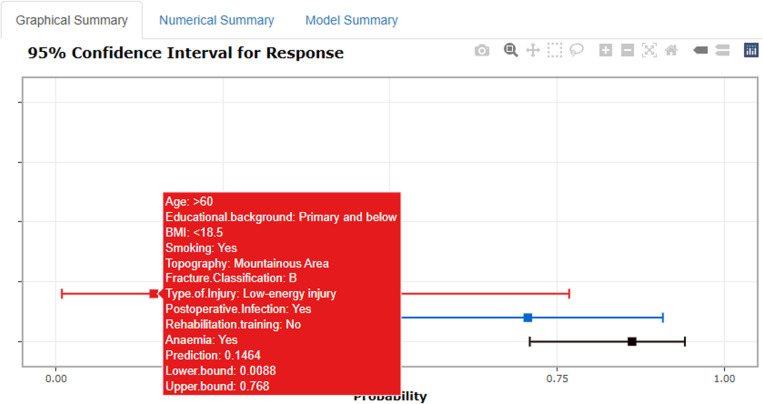Download plot as PNG camera icon
Viewport: 763px width, 404px height.
click(482, 50)
